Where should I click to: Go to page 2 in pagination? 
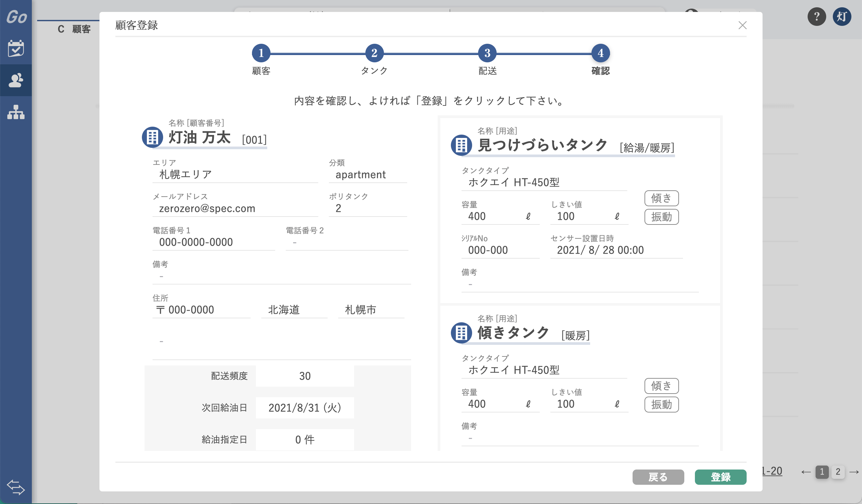pos(838,472)
